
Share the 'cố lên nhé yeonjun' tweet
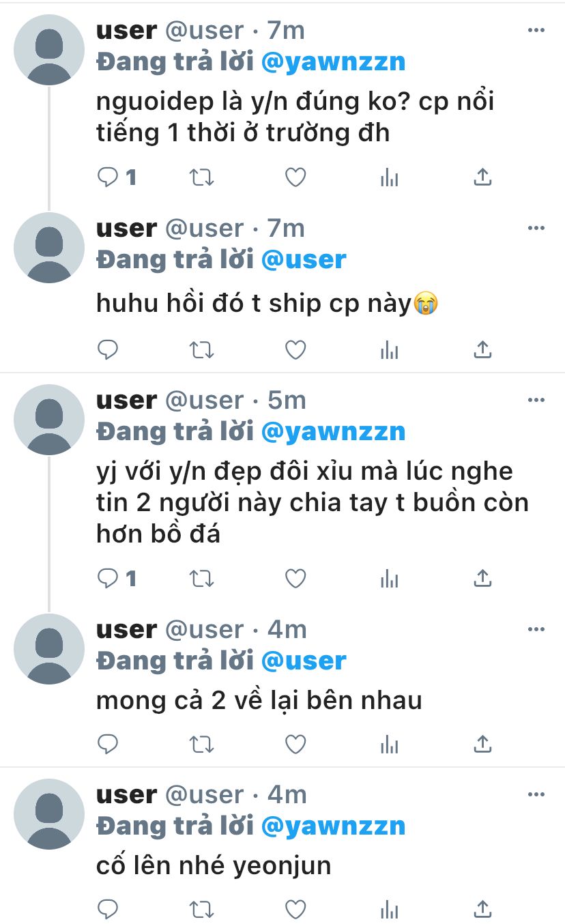coord(482,910)
